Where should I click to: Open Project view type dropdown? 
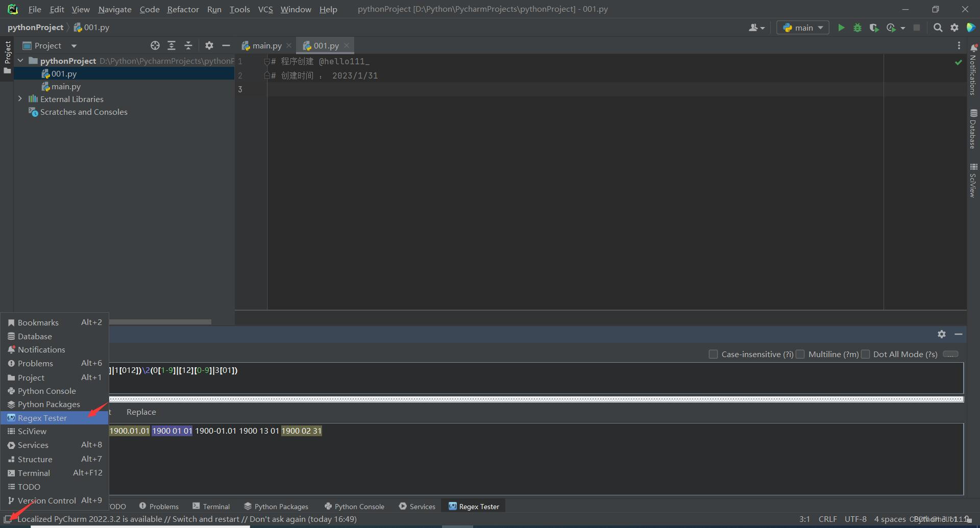coord(74,45)
